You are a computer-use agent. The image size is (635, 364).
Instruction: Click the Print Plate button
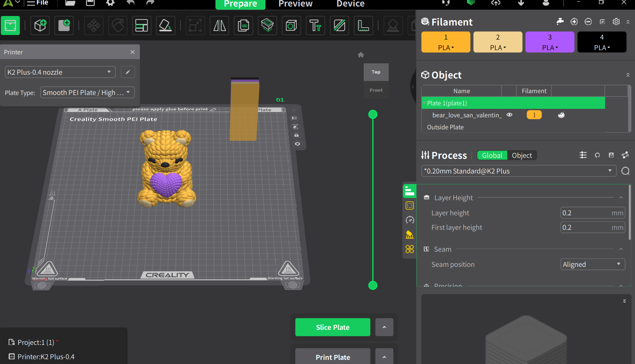click(x=333, y=357)
